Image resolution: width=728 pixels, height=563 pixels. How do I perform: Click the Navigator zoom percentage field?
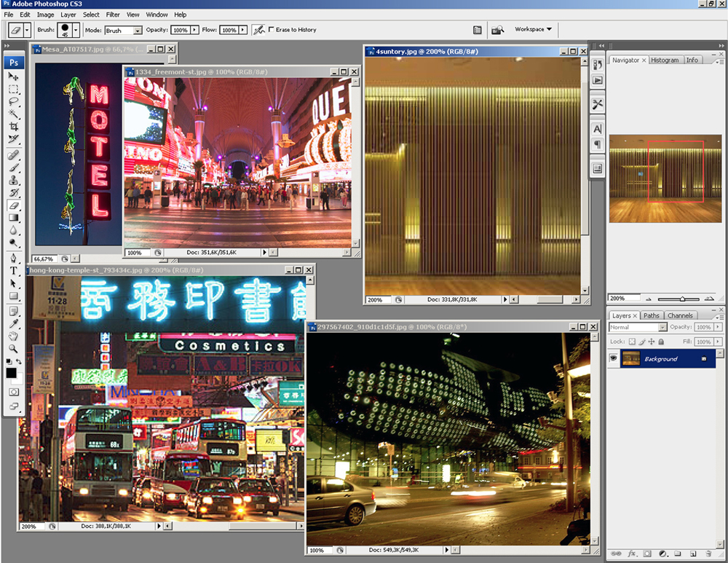(x=624, y=298)
